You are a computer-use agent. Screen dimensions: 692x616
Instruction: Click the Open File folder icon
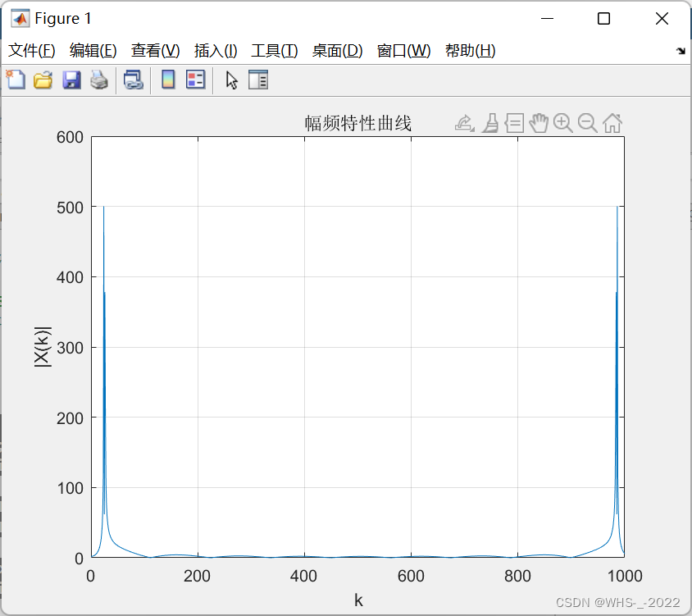pyautogui.click(x=43, y=80)
